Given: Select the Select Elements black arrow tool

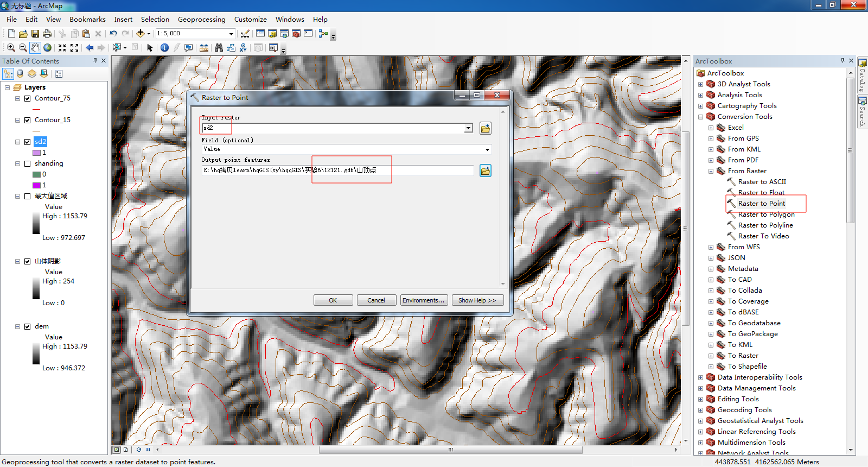Looking at the screenshot, I should [150, 48].
